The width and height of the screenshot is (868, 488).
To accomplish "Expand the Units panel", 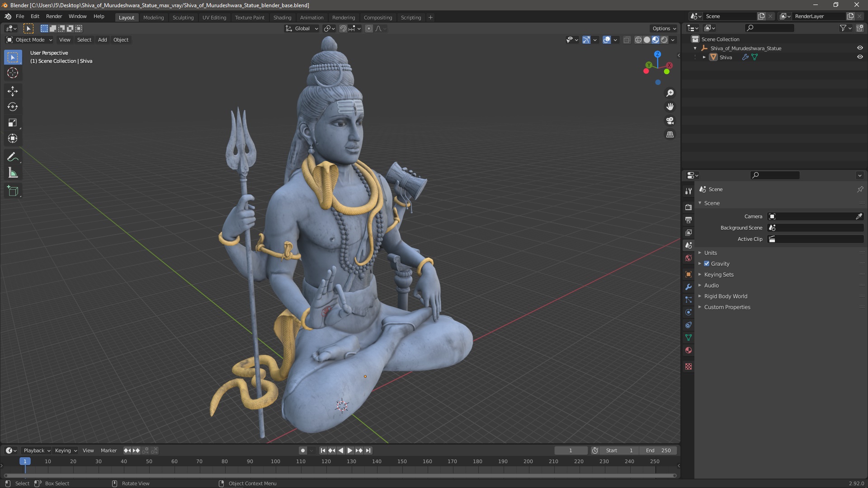I will (710, 253).
